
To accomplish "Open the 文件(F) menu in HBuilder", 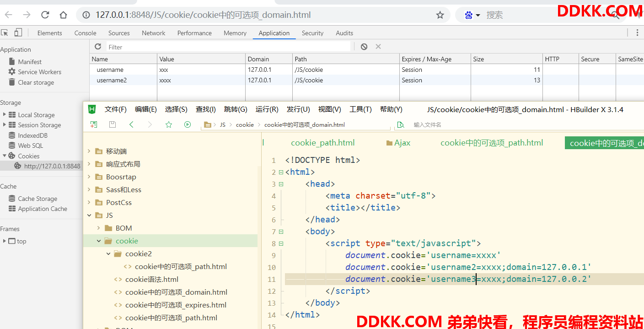I will 116,109.
